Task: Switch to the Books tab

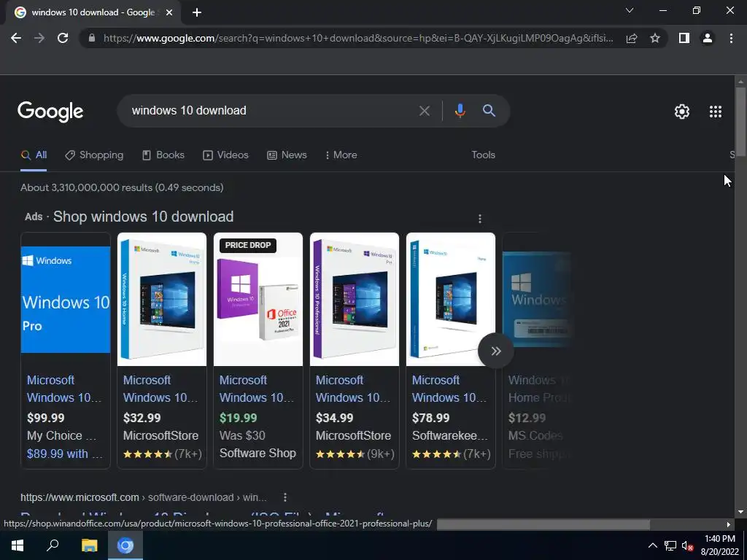Action: (x=163, y=155)
